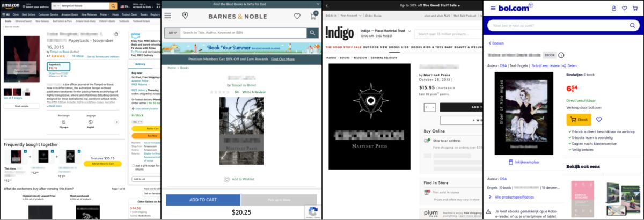Image resolution: width=644 pixels, height=220 pixels.
Task: Open Amazon Customer Service nav item
Action: (x=48, y=15)
